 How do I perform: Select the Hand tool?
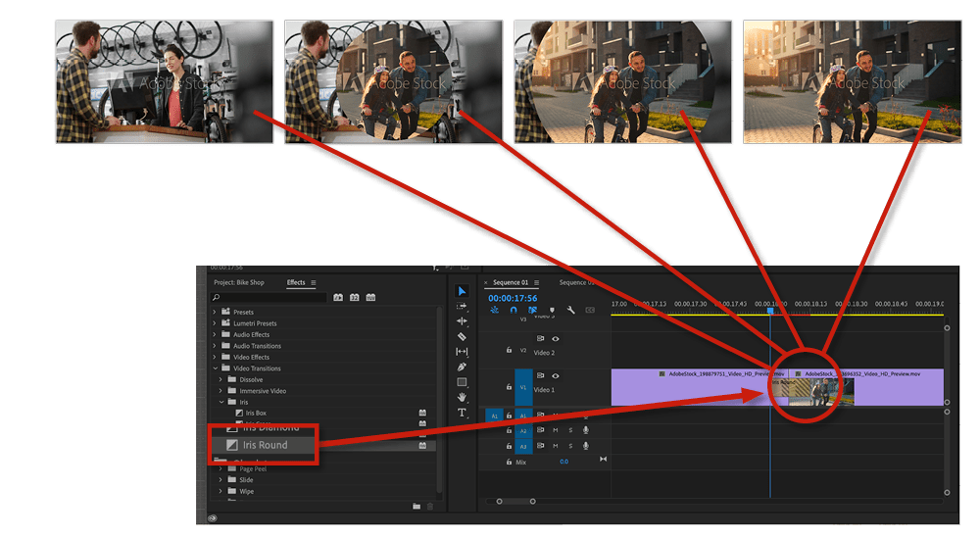(462, 397)
